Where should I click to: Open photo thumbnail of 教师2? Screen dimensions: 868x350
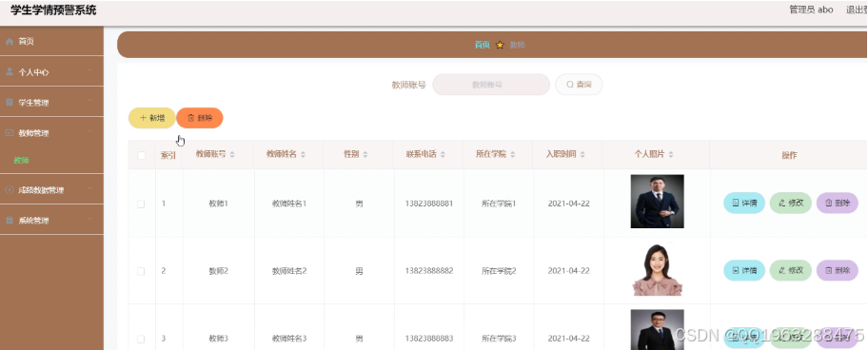click(x=657, y=269)
